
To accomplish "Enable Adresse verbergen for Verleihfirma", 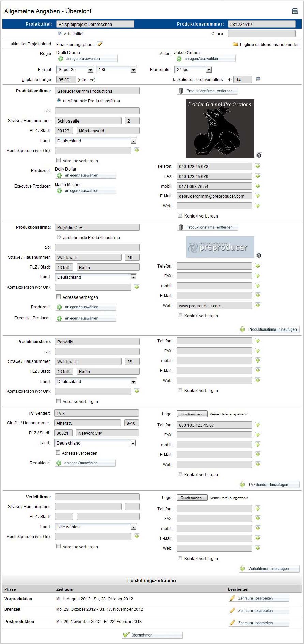I will 58,546.
